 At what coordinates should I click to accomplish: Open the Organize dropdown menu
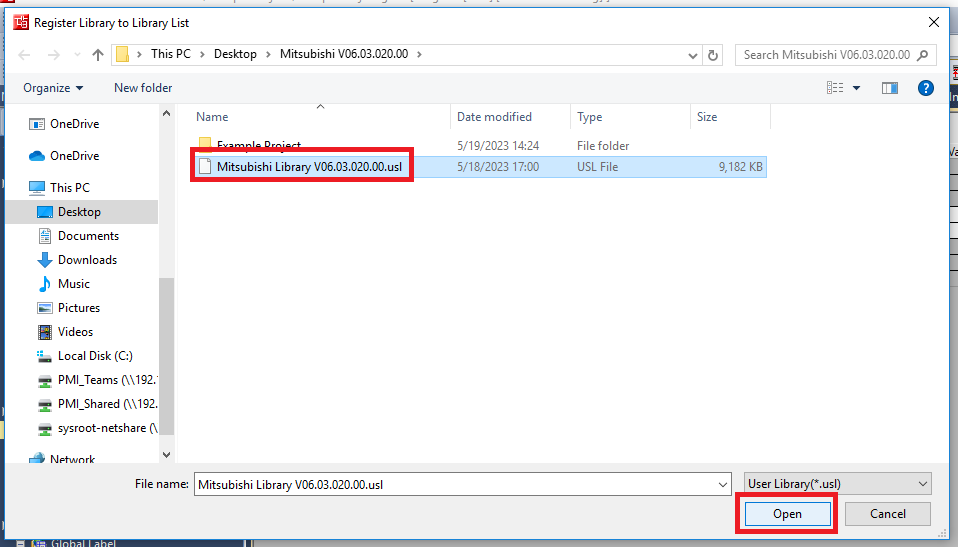[53, 88]
